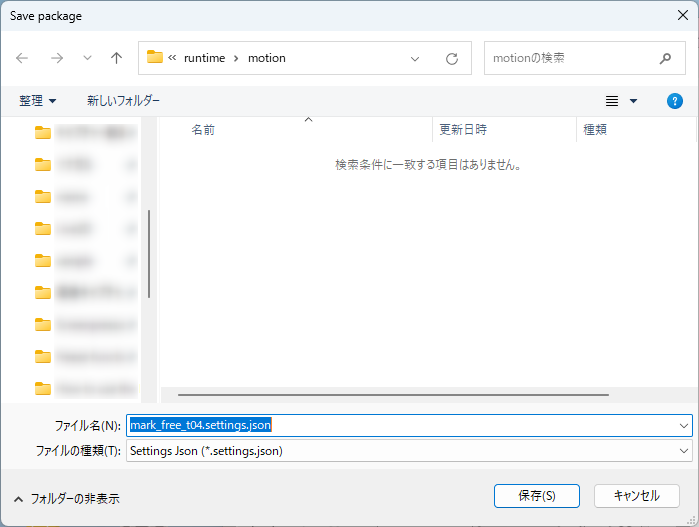699x527 pixels.
Task: Refresh the motion folder view
Action: (452, 58)
